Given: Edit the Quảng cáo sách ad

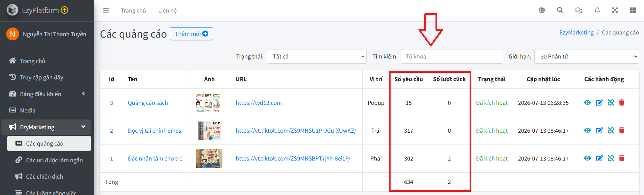Looking at the screenshot, I should (x=599, y=103).
